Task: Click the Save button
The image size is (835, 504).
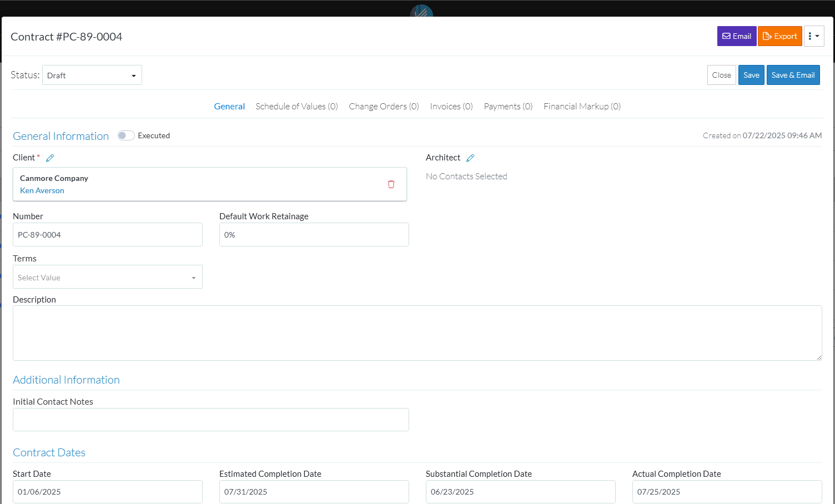Action: point(751,75)
